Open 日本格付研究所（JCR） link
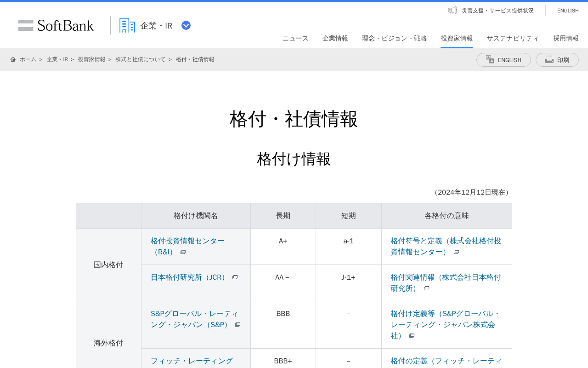This screenshot has height=368, width=588. (x=189, y=277)
